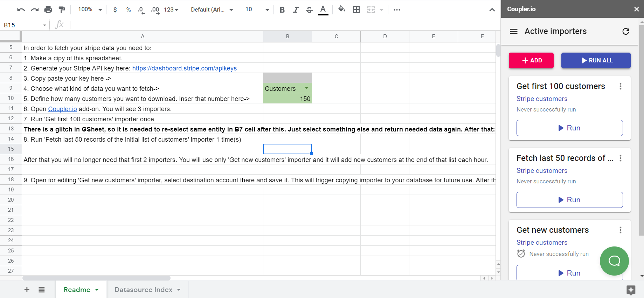Open the Coupler.io link in row 11

62,109
